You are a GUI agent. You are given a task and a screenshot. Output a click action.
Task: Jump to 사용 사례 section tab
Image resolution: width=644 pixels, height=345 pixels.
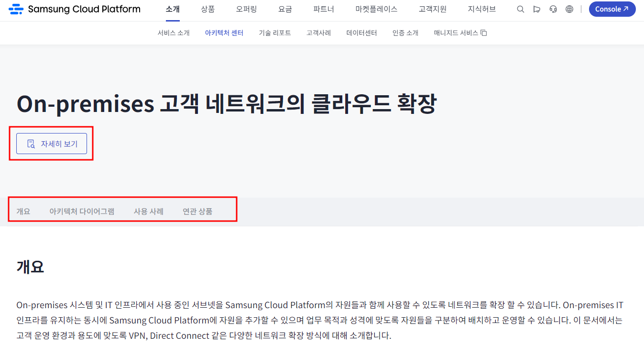click(x=149, y=211)
